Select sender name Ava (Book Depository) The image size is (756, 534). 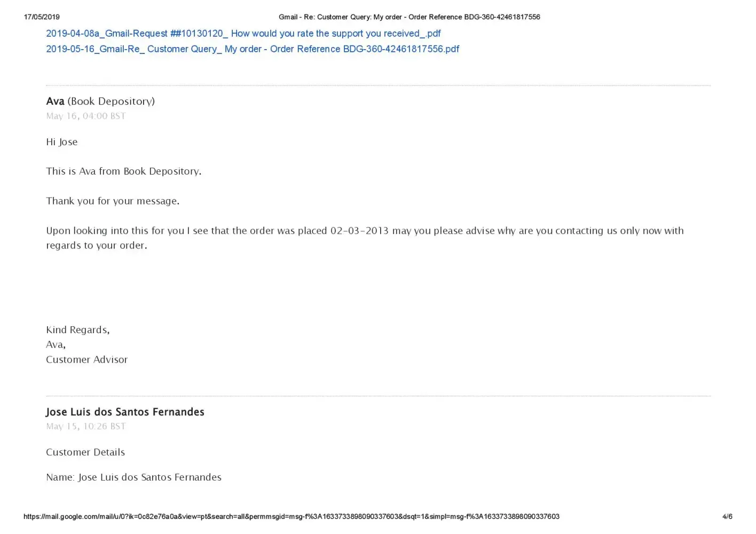coord(100,101)
